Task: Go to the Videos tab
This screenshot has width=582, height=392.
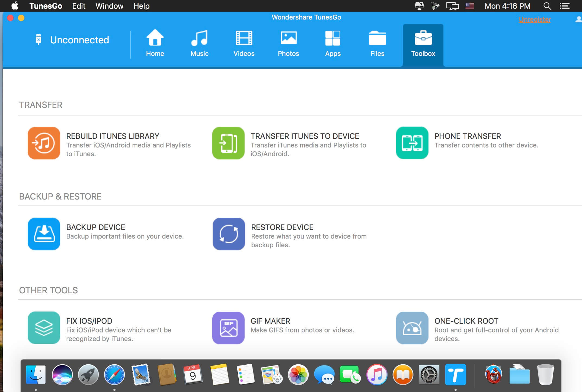Action: pyautogui.click(x=244, y=43)
